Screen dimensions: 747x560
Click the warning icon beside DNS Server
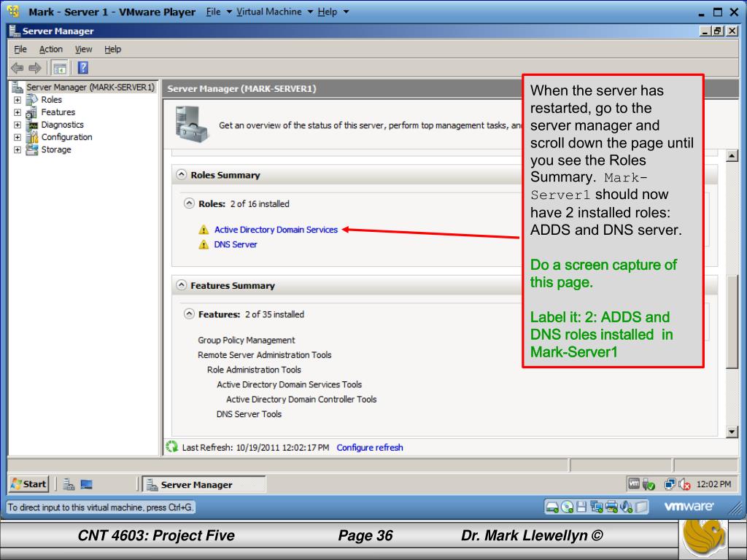pos(204,245)
